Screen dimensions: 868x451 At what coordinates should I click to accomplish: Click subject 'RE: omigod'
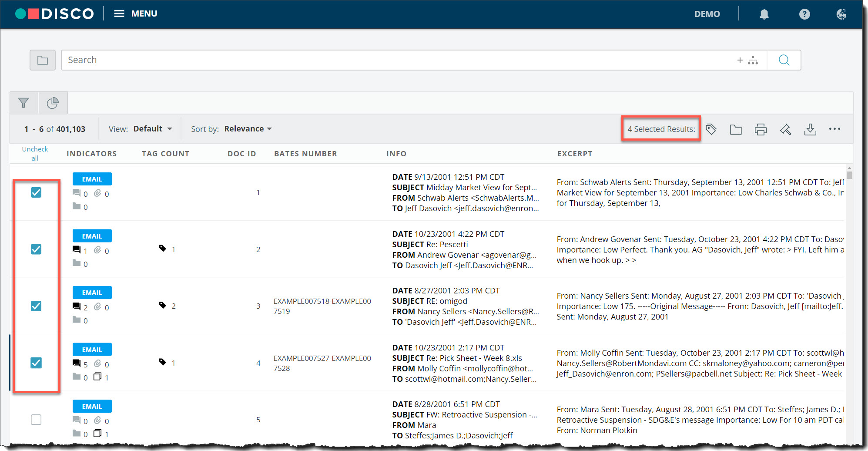[x=447, y=301]
